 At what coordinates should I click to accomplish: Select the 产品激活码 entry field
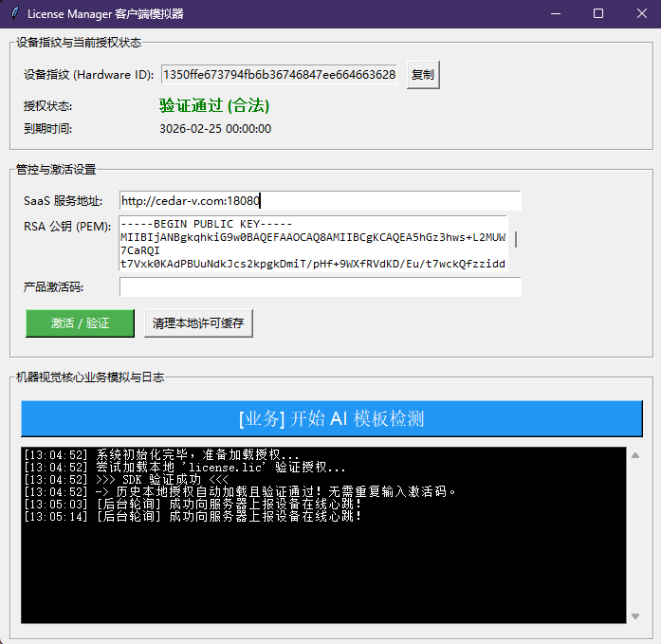point(320,286)
